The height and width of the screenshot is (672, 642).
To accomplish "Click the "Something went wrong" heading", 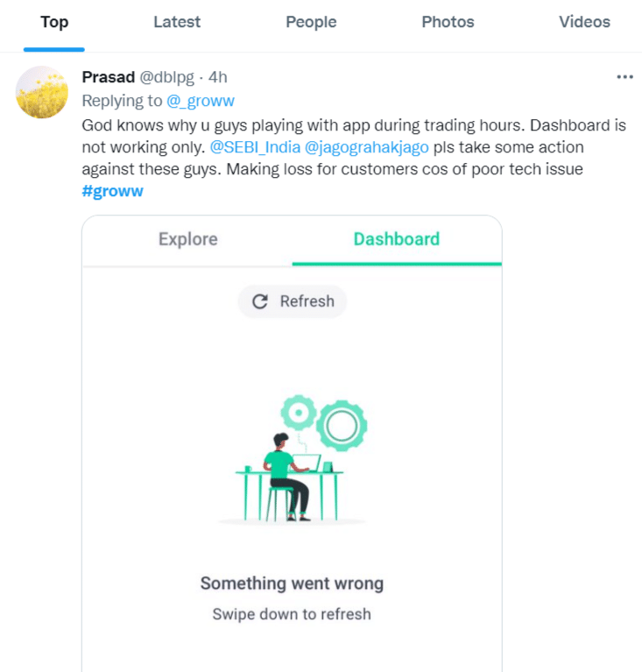I will pos(292,584).
